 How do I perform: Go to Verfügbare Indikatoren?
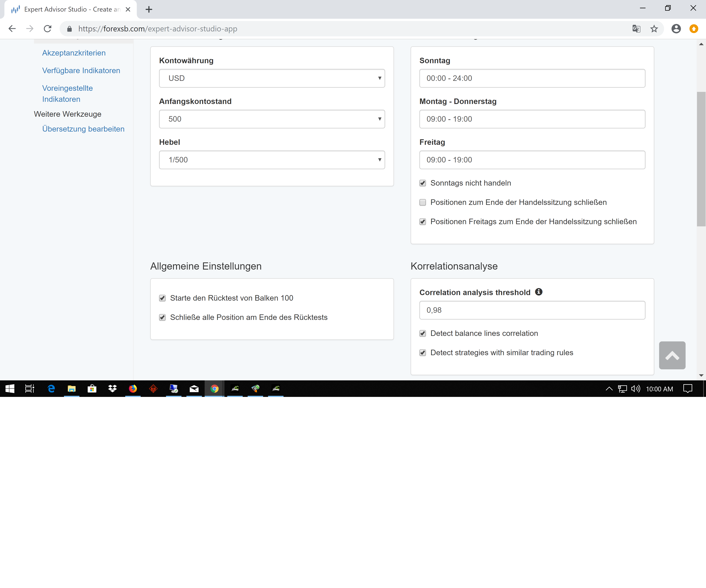81,71
